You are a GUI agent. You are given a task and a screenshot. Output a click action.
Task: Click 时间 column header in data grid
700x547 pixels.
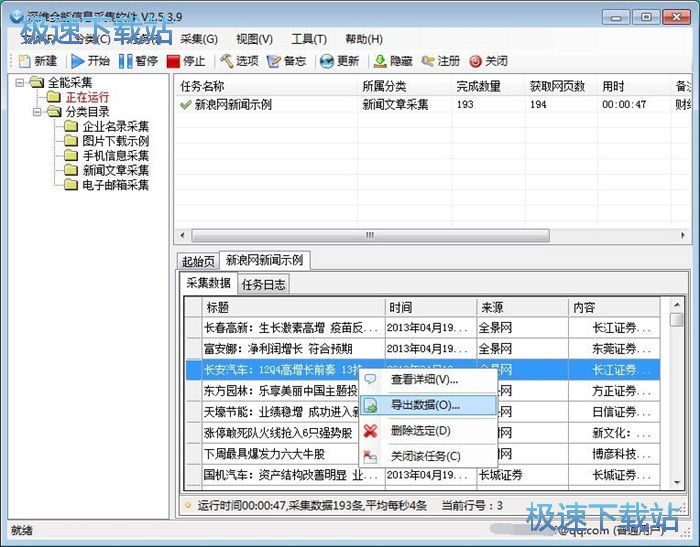click(x=431, y=308)
